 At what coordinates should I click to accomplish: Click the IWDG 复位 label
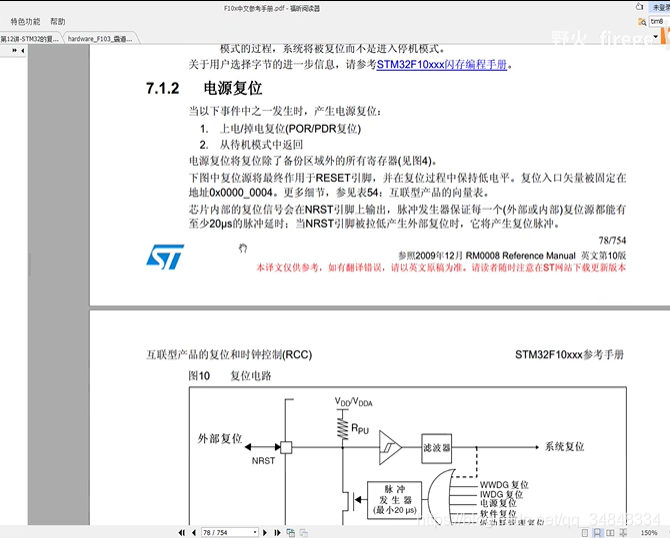pyautogui.click(x=501, y=494)
